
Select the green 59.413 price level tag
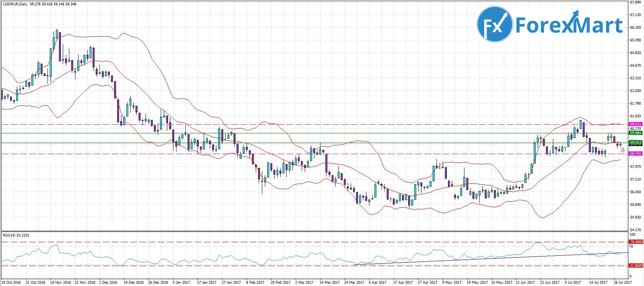pos(636,143)
